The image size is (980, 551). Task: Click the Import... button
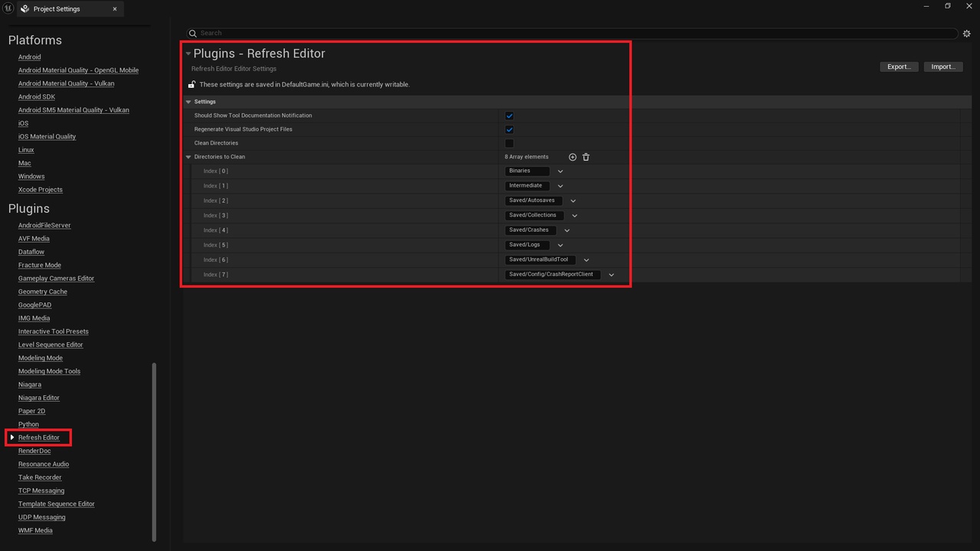(943, 67)
